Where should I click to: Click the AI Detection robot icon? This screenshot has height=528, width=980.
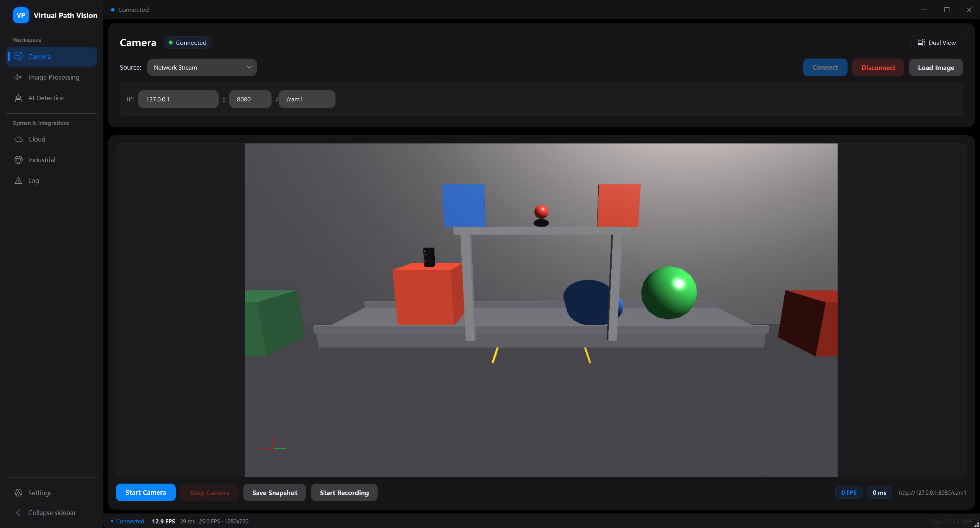tap(18, 98)
